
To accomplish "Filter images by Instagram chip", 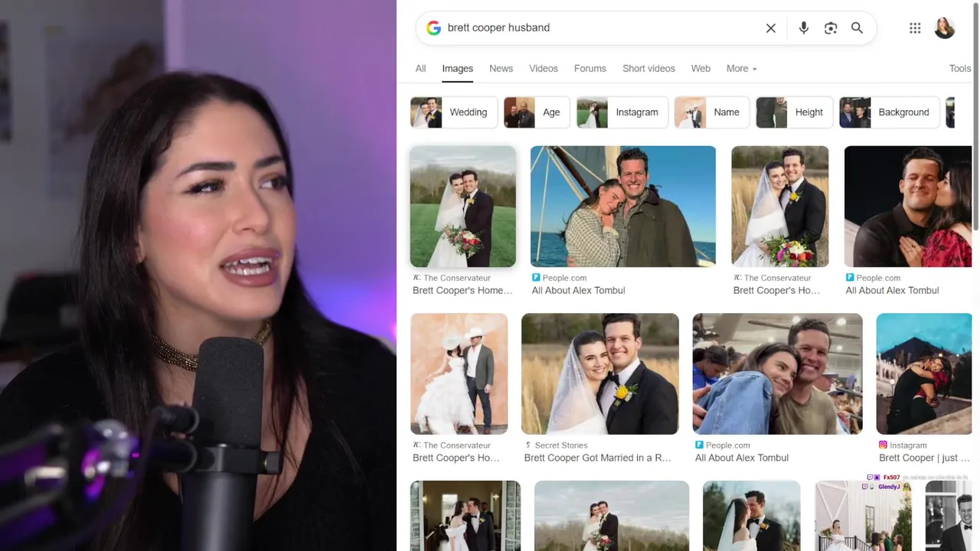I will coord(622,112).
